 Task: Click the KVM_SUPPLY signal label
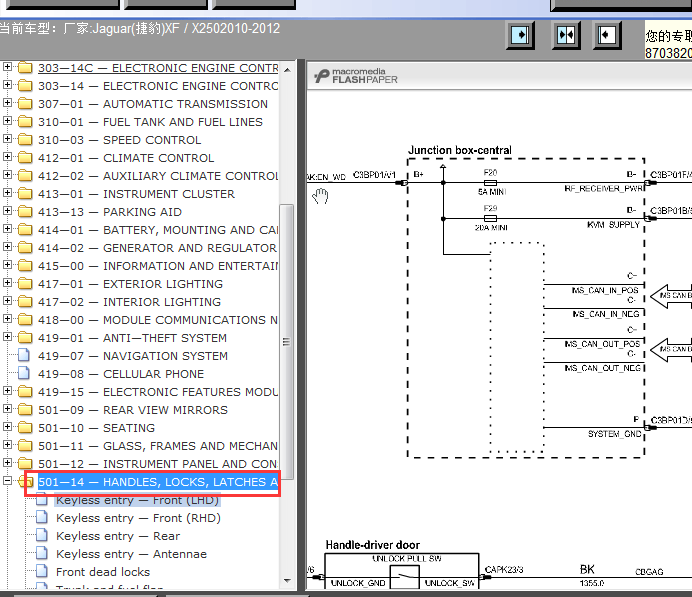click(x=613, y=225)
